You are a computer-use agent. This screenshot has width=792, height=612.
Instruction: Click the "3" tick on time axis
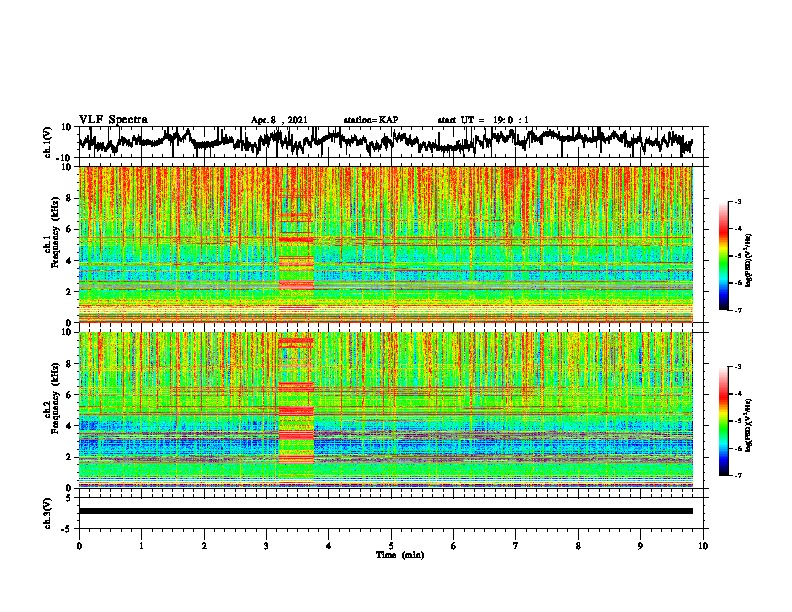[x=266, y=546]
